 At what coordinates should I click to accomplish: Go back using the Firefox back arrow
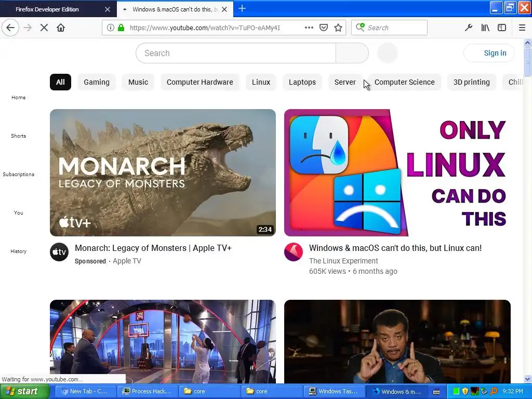click(10, 28)
